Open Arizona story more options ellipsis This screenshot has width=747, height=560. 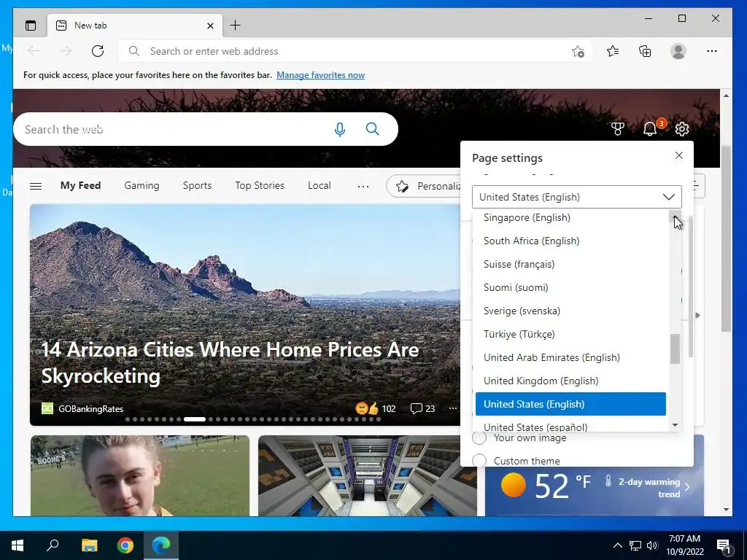(x=452, y=408)
